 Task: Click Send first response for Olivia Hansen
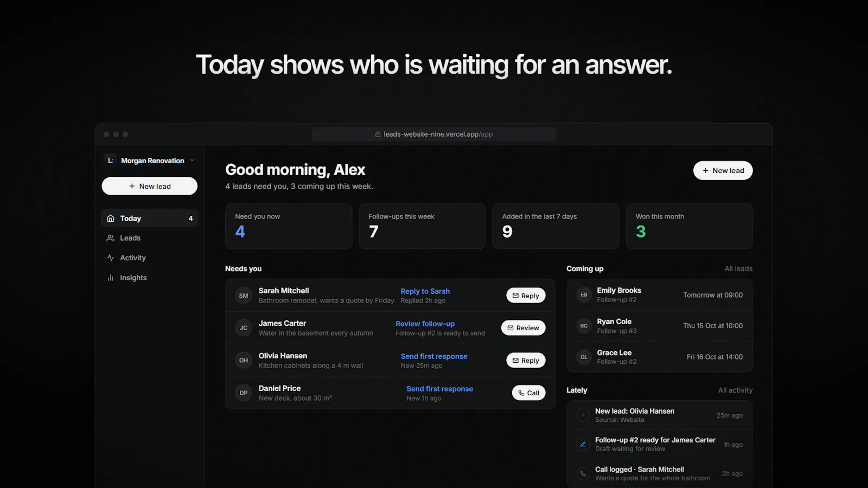click(434, 356)
